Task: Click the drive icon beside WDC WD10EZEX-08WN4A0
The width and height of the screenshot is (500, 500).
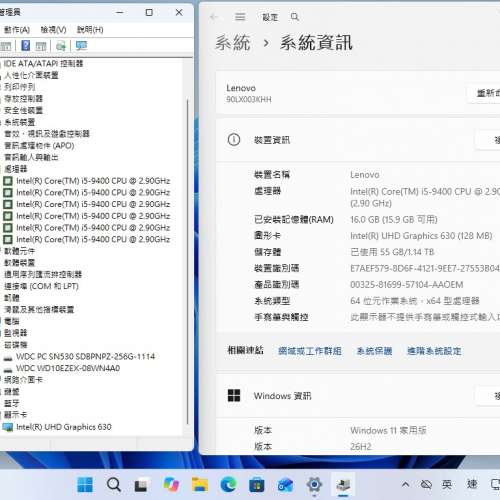Action: (8, 369)
